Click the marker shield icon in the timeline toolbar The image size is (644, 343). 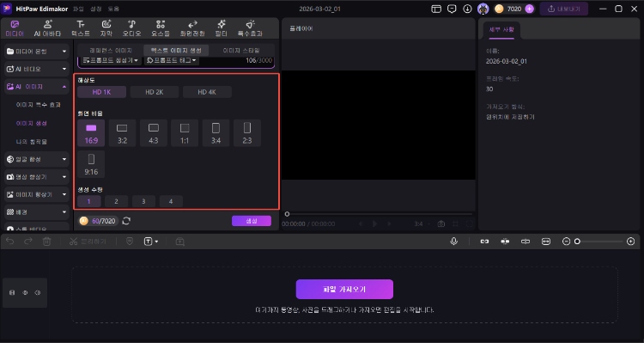click(130, 242)
